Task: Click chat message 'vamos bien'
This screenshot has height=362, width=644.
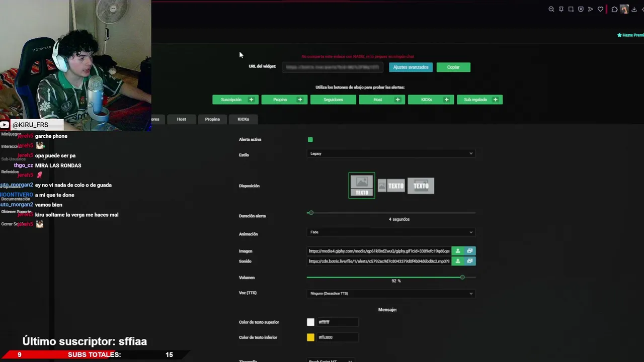Action: coord(49,205)
